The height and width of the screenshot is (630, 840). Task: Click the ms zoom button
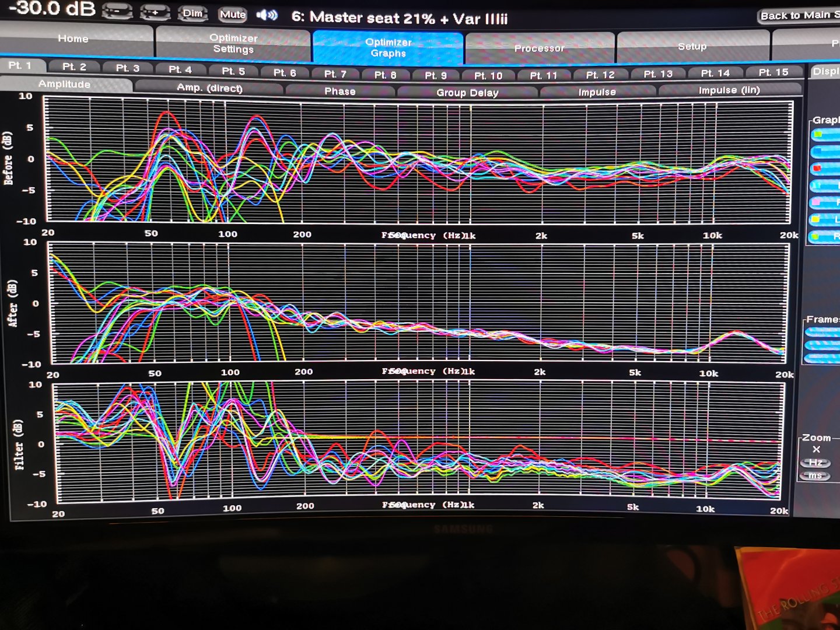[x=815, y=476]
